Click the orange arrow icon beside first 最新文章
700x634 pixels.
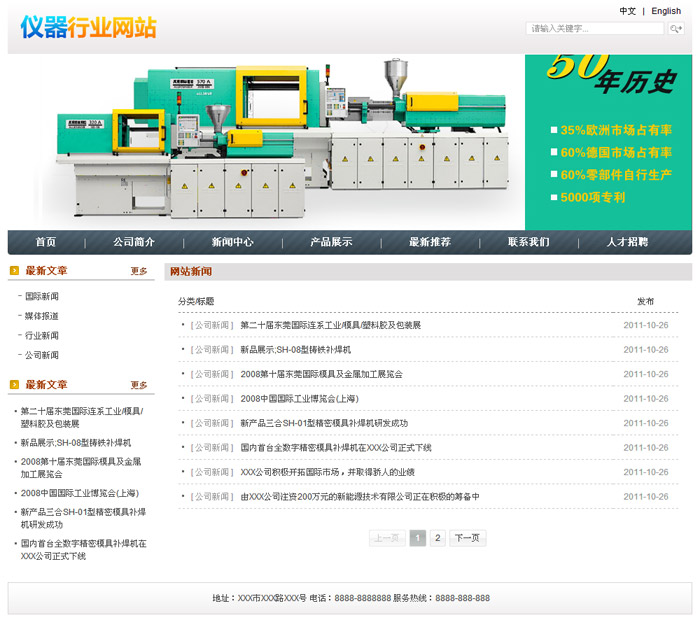coord(14,271)
